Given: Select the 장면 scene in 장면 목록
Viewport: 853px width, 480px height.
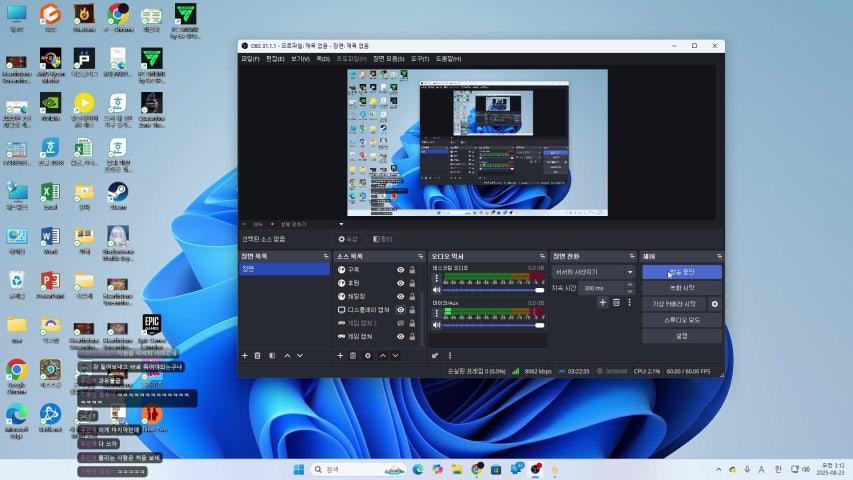Looking at the screenshot, I should 285,269.
